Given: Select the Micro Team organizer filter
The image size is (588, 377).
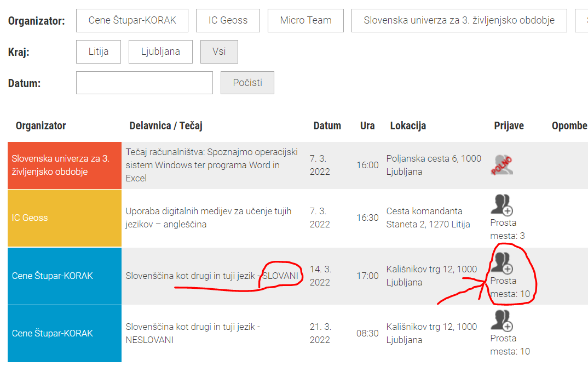Looking at the screenshot, I should point(305,20).
